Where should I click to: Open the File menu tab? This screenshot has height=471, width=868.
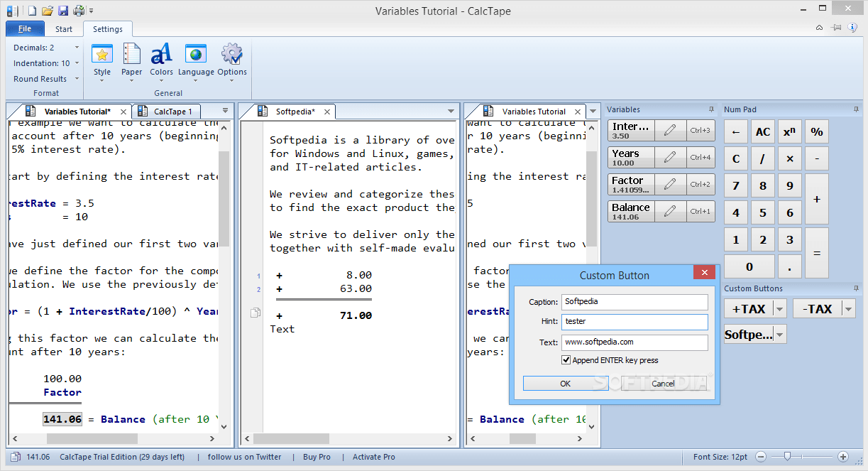[25, 29]
